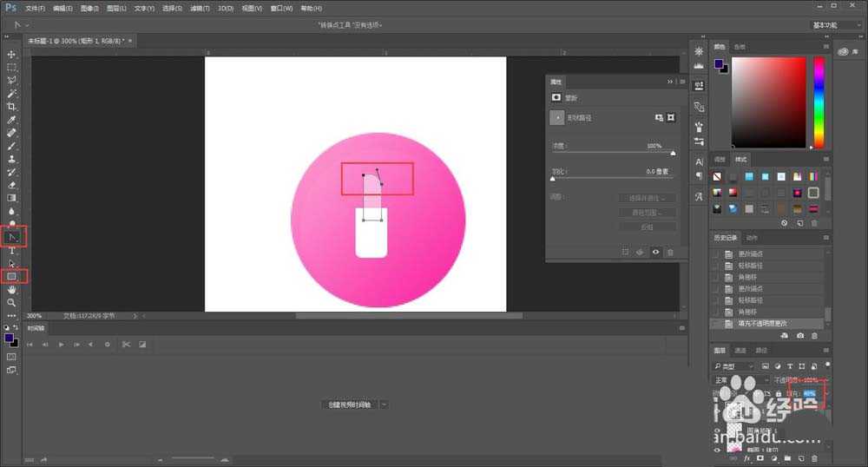
Task: Pick the Crop tool
Action: tap(12, 106)
